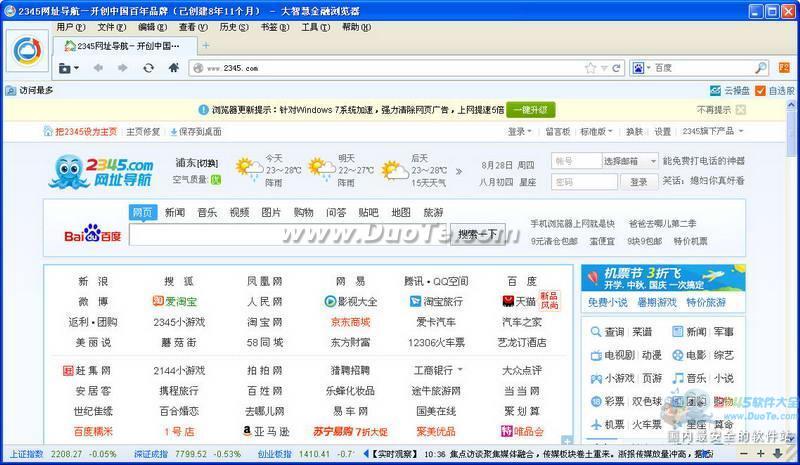Click the orange icon at the toolbar's right end
The width and height of the screenshot is (800, 465).
coord(784,67)
